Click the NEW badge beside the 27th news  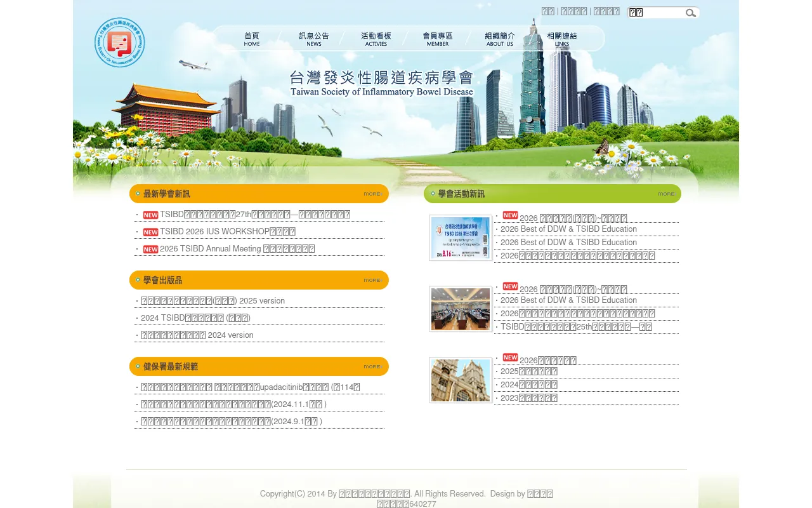(x=150, y=215)
